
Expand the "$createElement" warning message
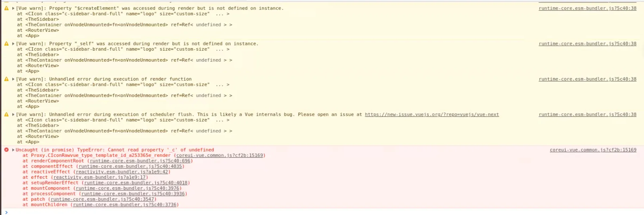coord(13,8)
